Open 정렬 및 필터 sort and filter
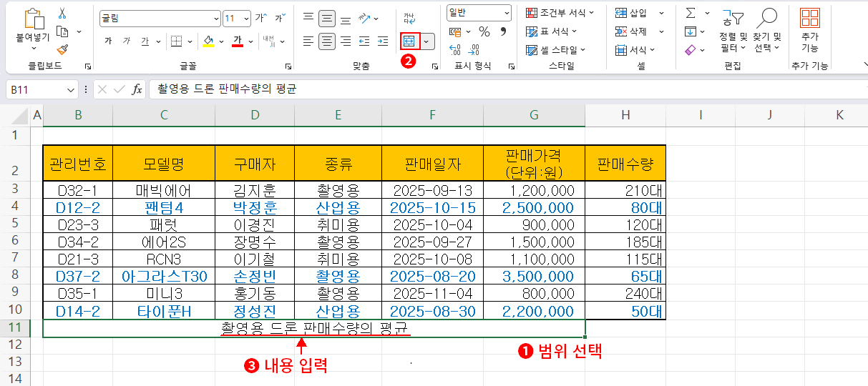This screenshot has height=386, width=868. pyautogui.click(x=733, y=29)
